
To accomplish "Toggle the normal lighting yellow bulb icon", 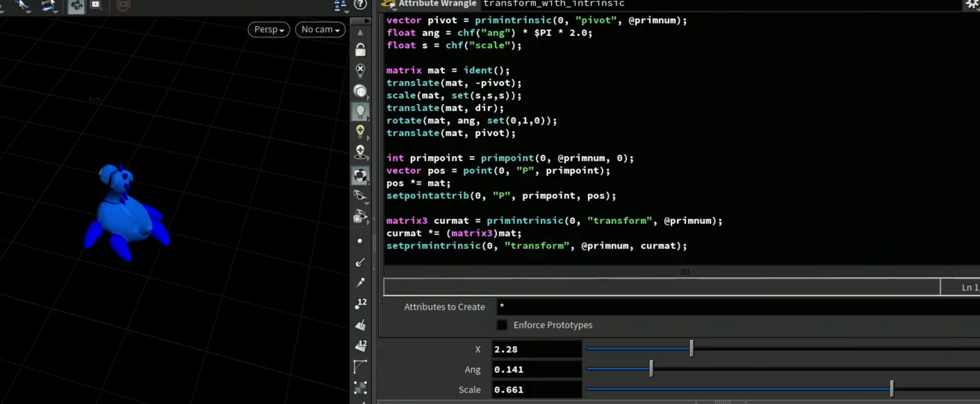I will [360, 132].
